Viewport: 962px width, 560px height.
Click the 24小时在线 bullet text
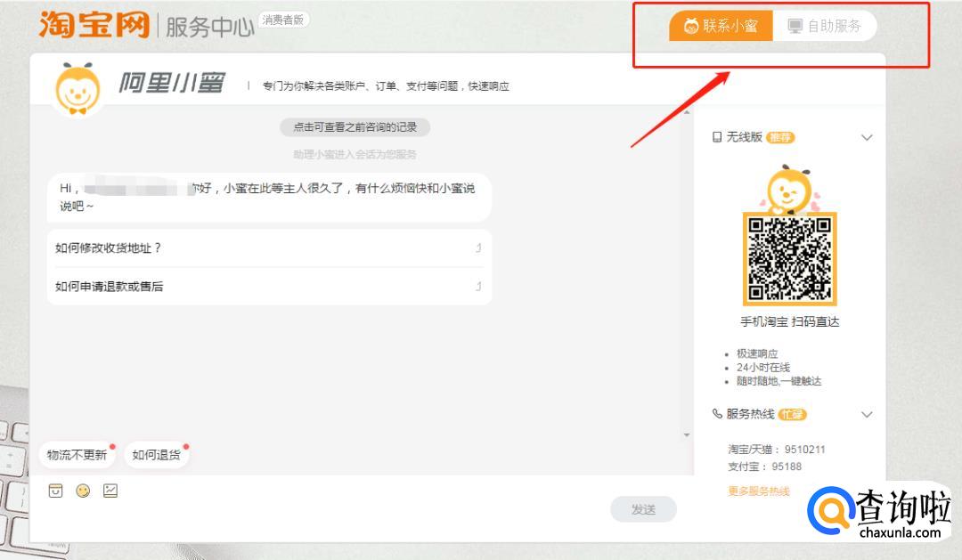[x=763, y=368]
